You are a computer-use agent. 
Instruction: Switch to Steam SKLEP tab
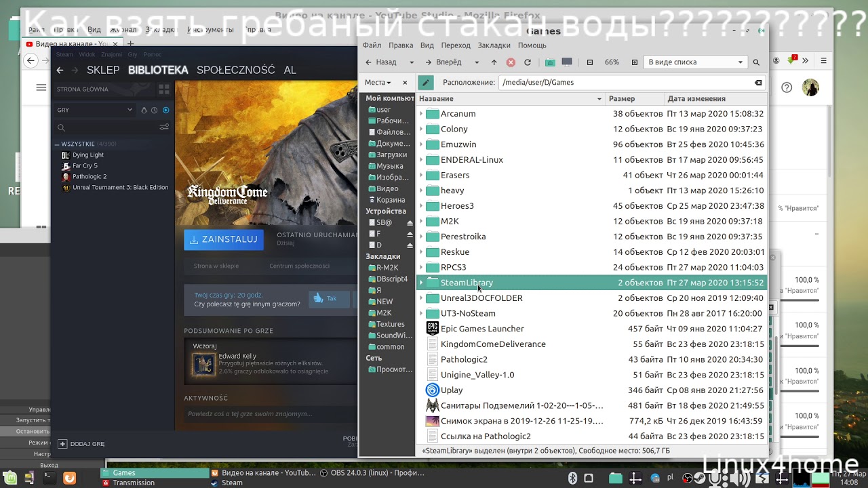[x=103, y=70]
